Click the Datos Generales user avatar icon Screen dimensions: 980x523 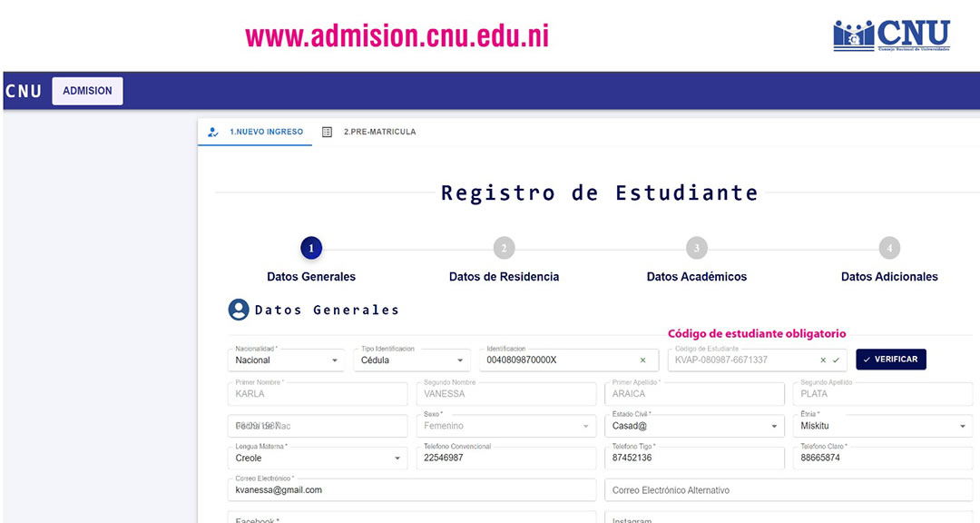pos(239,310)
